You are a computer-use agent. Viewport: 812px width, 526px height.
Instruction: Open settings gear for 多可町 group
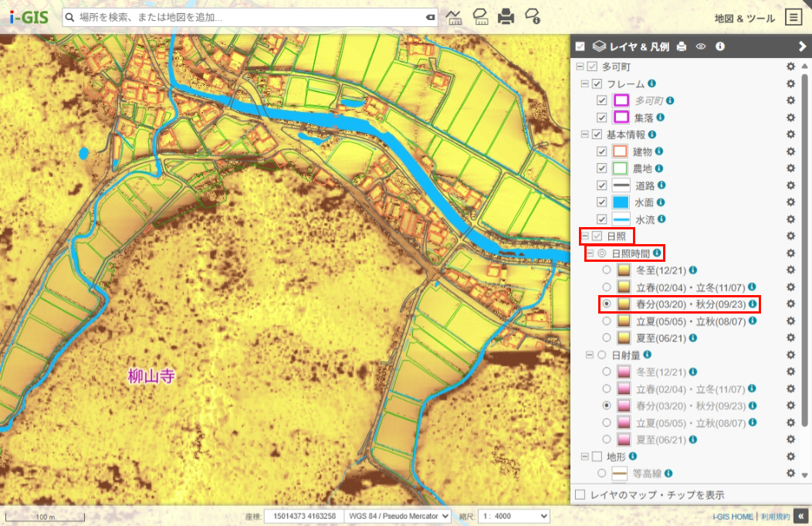click(790, 66)
